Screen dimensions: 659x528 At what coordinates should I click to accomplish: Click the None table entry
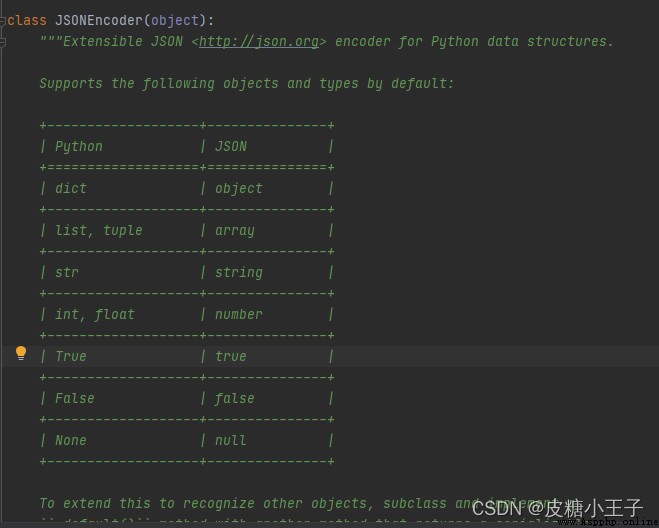coord(71,441)
